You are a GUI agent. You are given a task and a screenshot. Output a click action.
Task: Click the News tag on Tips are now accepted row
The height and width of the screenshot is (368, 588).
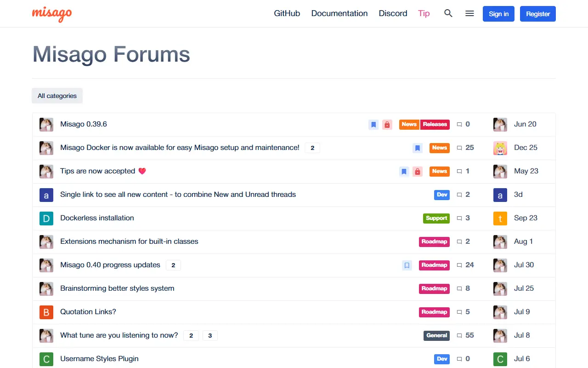click(x=440, y=171)
